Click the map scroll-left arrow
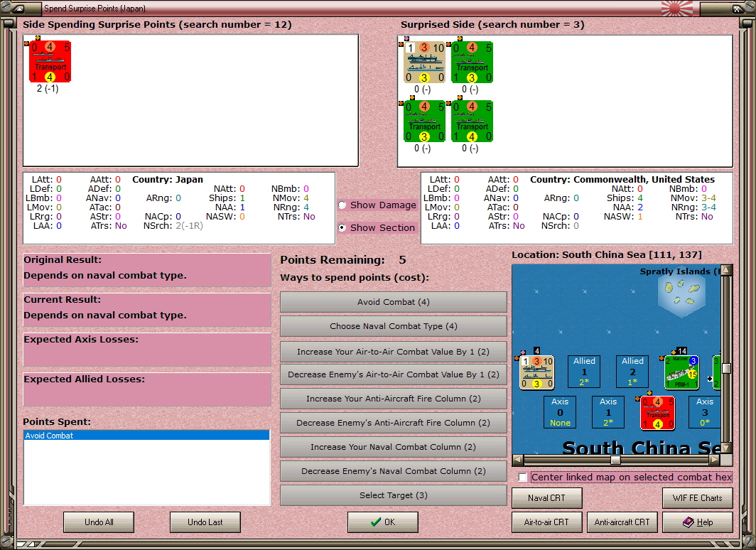Screen dimensions: 756x550 pyautogui.click(x=518, y=460)
